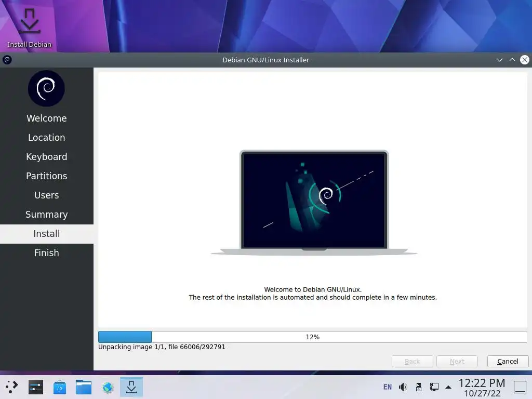Click the laptop slideshow image
This screenshot has height=399, width=532.
pyautogui.click(x=314, y=203)
